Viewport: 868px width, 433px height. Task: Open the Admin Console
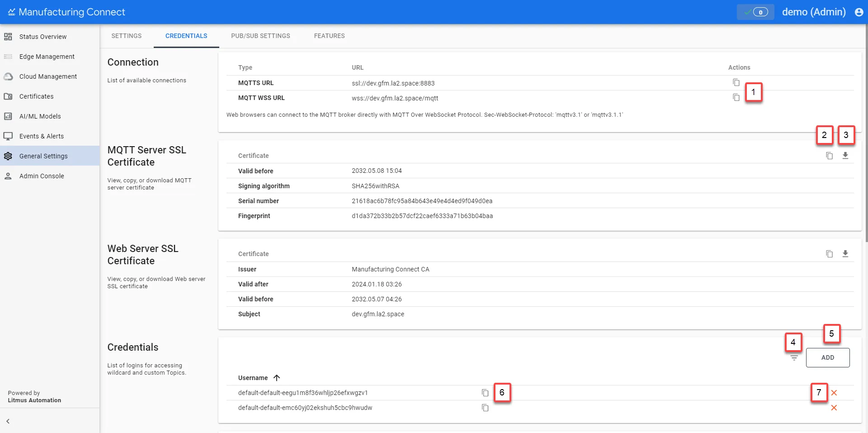click(x=50, y=176)
